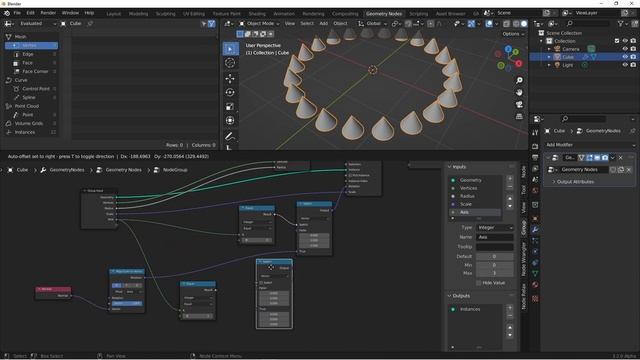
Task: Switch to the Shading workspace tab
Action: (x=257, y=13)
